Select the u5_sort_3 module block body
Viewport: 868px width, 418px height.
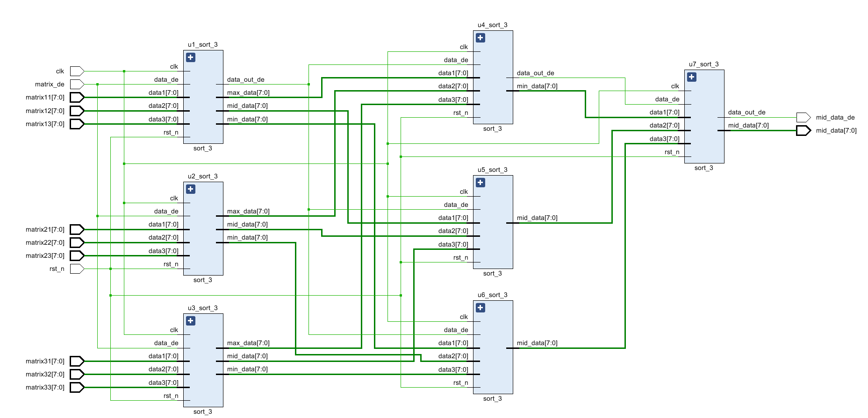pos(493,222)
